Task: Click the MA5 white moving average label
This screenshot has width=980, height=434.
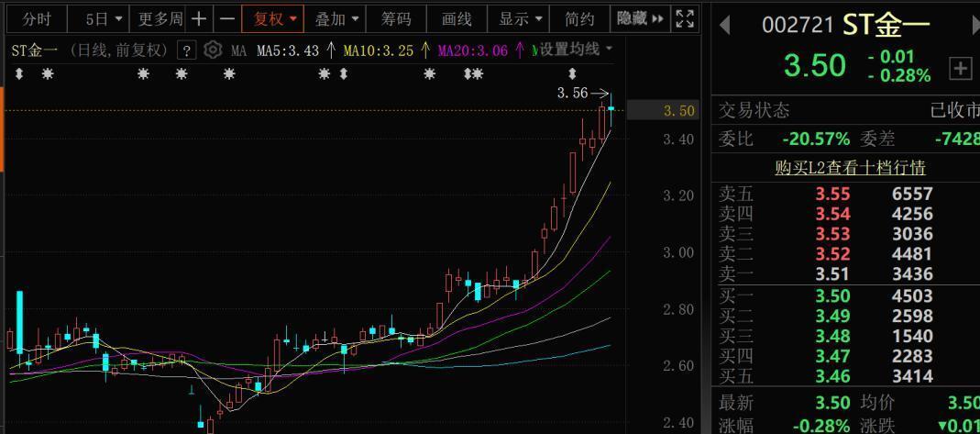Action: pos(288,50)
